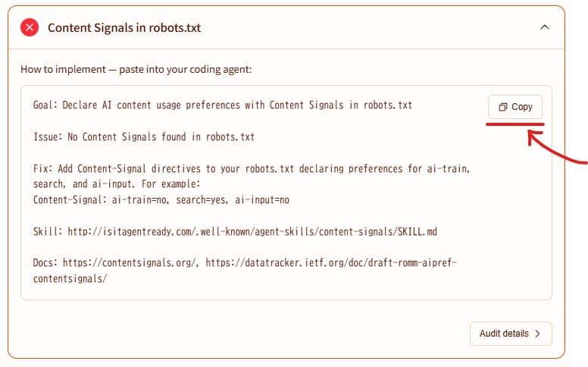The image size is (588, 367).
Task: Click the right chevron on Audit details
Action: [537, 334]
